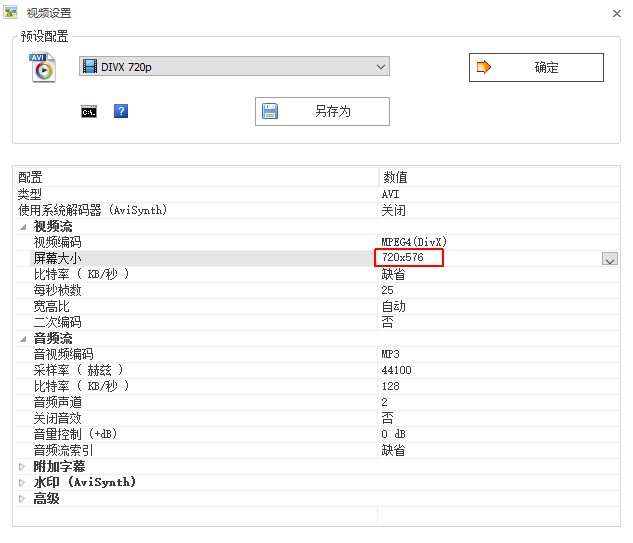Click the 配置 column header

coord(30,177)
